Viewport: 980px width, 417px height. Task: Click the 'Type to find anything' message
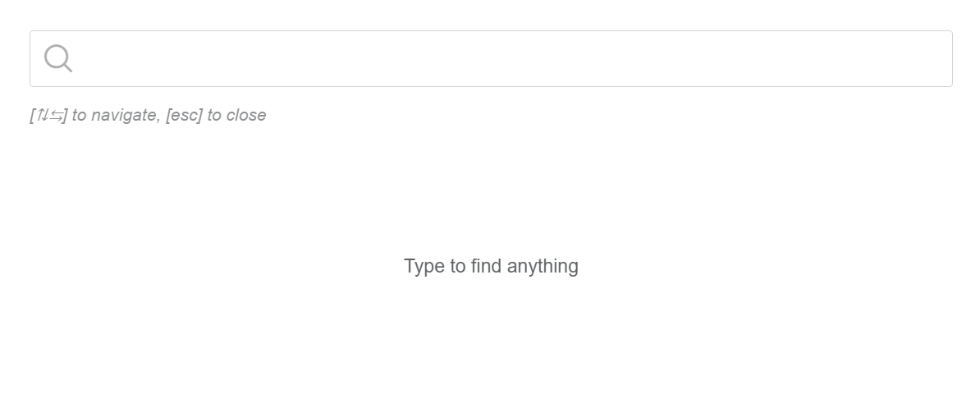[491, 266]
